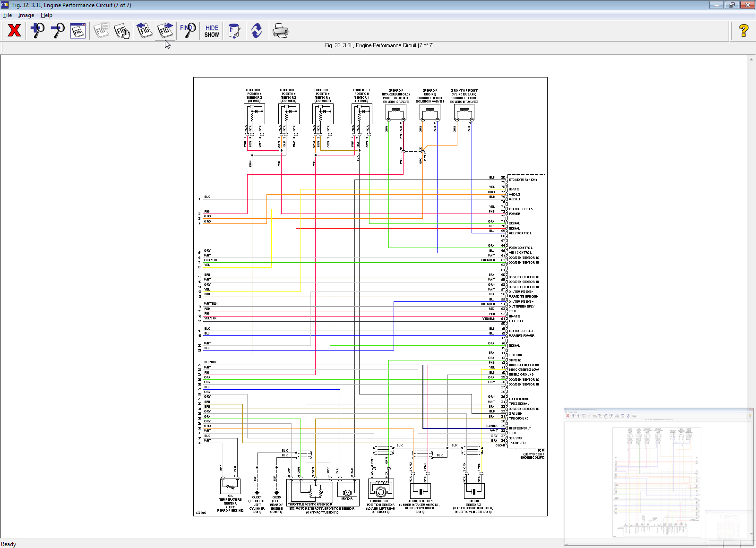756x548 pixels.
Task: Open the Image menu
Action: pos(26,15)
